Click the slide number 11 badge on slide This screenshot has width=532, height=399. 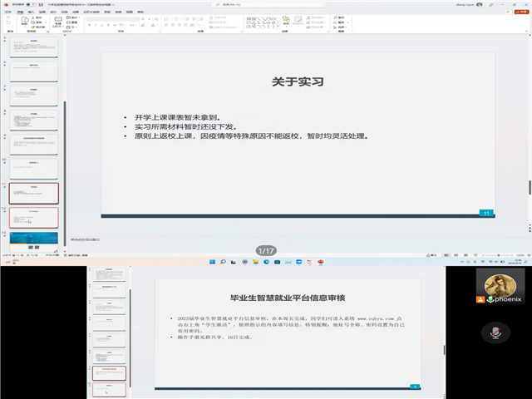486,213
